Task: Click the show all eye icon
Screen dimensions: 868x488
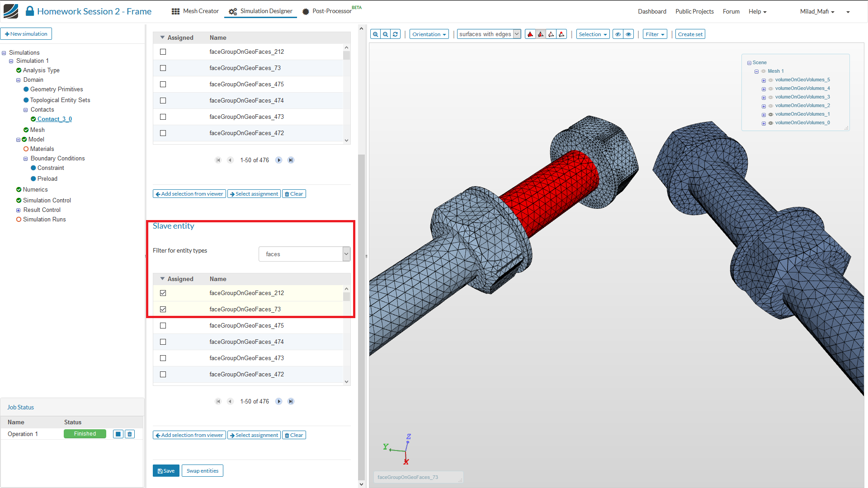Action: pos(628,34)
